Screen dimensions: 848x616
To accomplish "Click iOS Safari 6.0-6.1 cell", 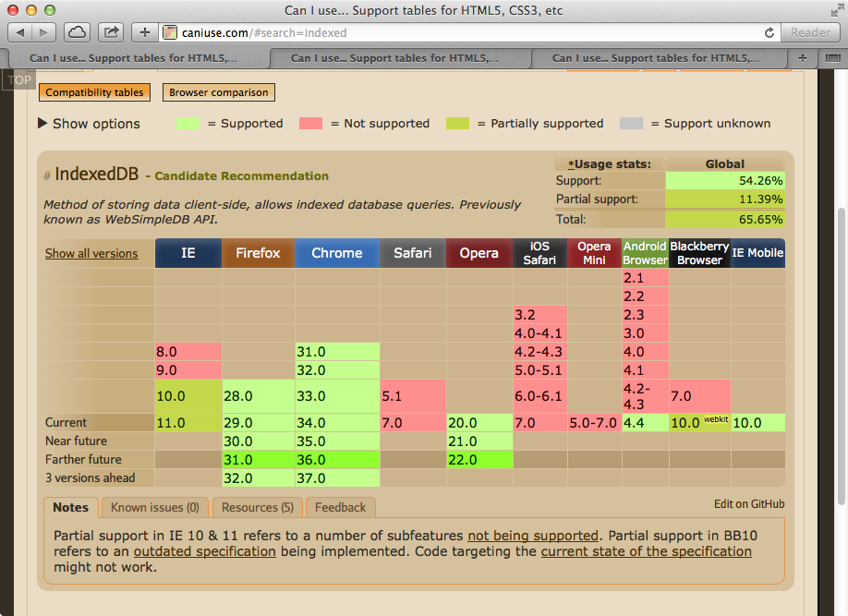I will (x=540, y=396).
